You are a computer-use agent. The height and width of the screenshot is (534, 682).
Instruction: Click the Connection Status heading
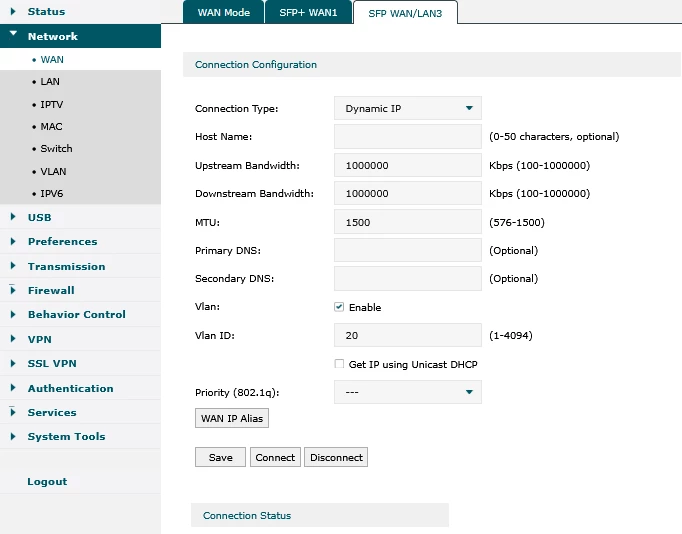[247, 515]
